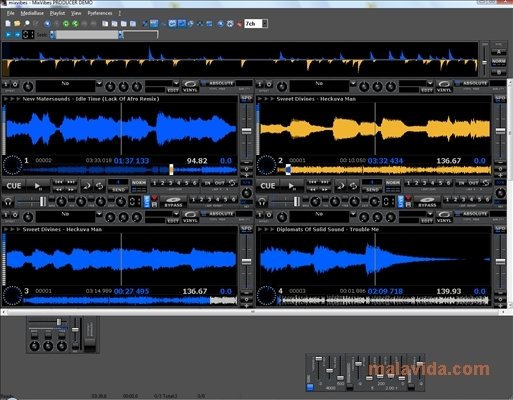The width and height of the screenshot is (513, 400).
Task: Click the open folder toolbar icon
Action: 17,23
